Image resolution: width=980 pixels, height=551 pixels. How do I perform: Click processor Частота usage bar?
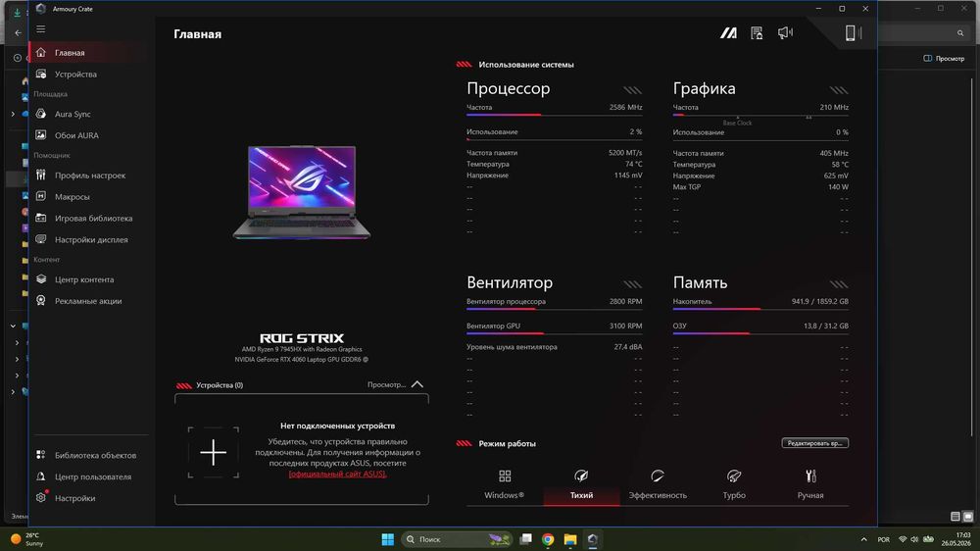tap(555, 115)
